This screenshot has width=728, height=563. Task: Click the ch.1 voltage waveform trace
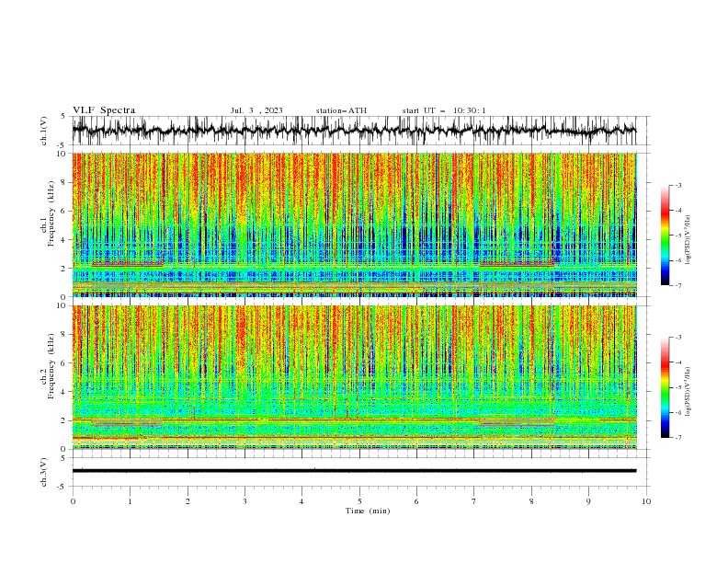point(354,131)
